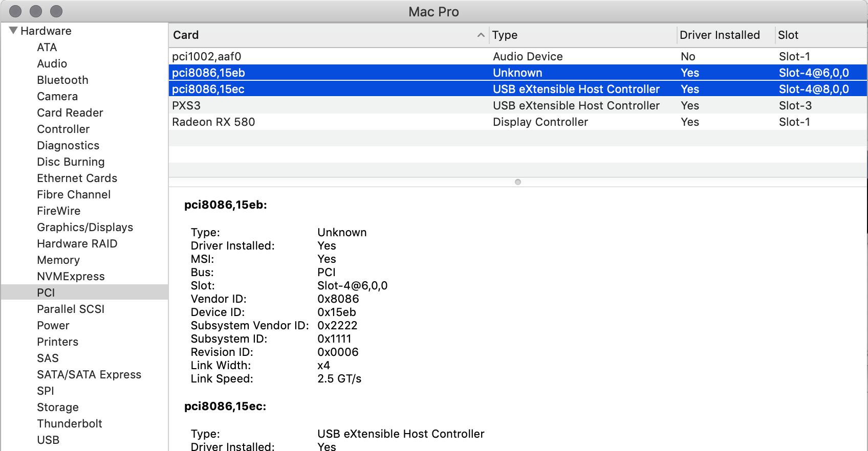Click the Hardware category label
Screen dimensions: 868x451
(46, 31)
